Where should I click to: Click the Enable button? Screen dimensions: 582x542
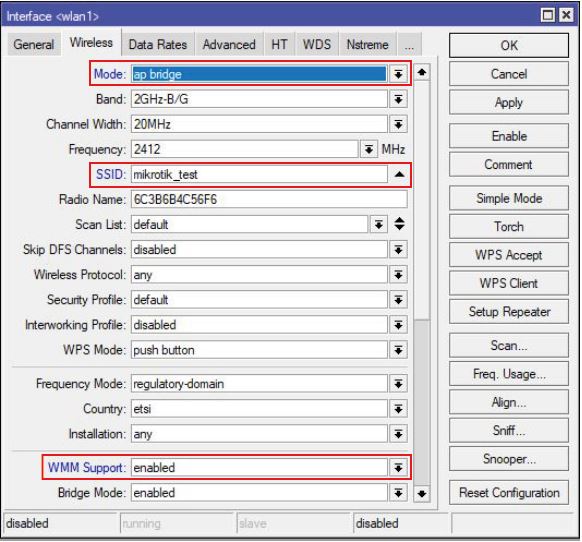click(x=509, y=136)
